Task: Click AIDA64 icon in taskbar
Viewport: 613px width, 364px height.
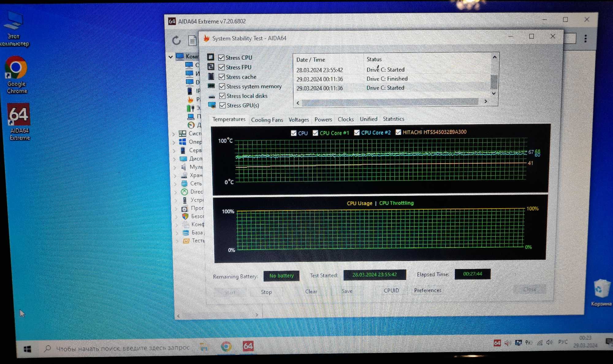Action: click(x=248, y=346)
